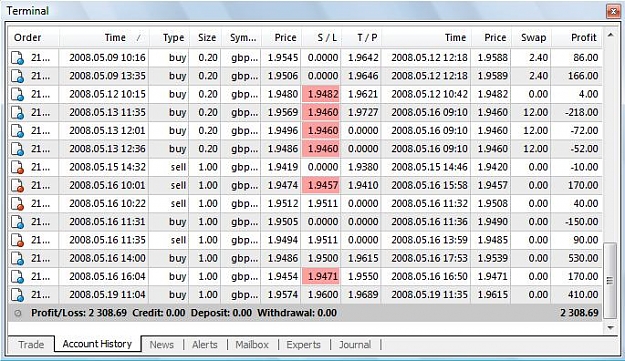Image resolution: width=625 pixels, height=361 pixels.
Task: Click the close price 1.9490
Action: click(x=493, y=222)
